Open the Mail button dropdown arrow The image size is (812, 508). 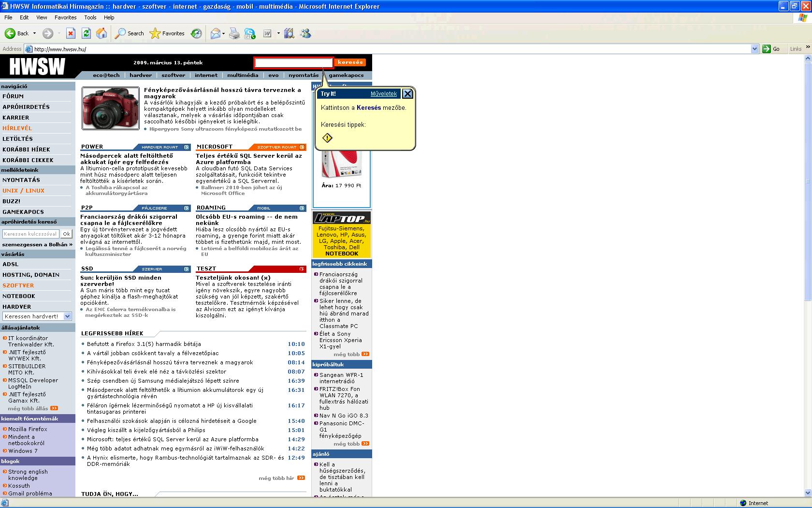[x=223, y=33]
